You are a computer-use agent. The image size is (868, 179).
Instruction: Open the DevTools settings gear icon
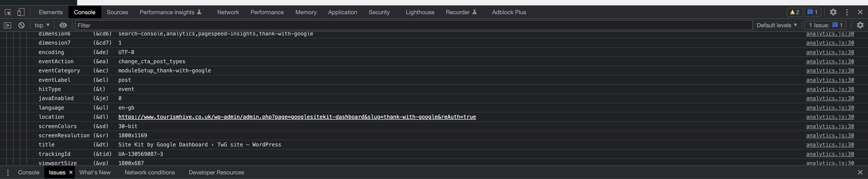833,12
